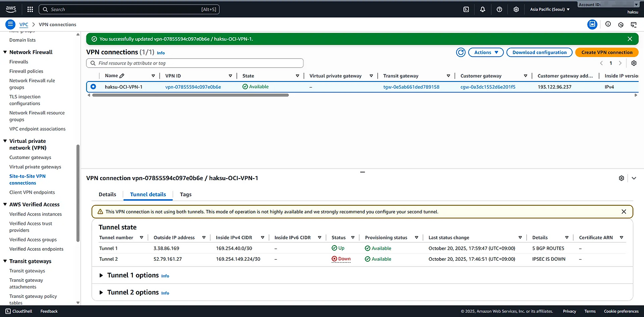The image size is (644, 317).
Task: Open table preferences gear icon
Action: 634,63
